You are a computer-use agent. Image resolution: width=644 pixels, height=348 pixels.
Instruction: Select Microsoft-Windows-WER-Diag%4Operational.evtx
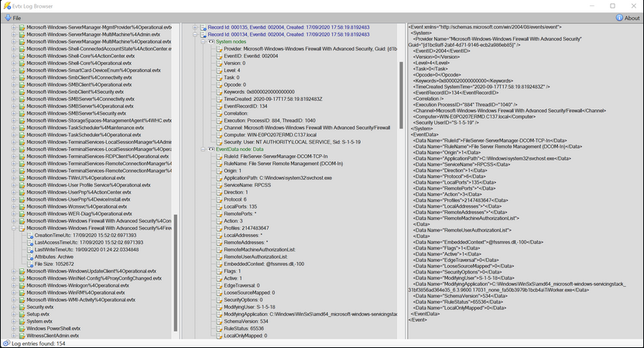[x=79, y=214]
